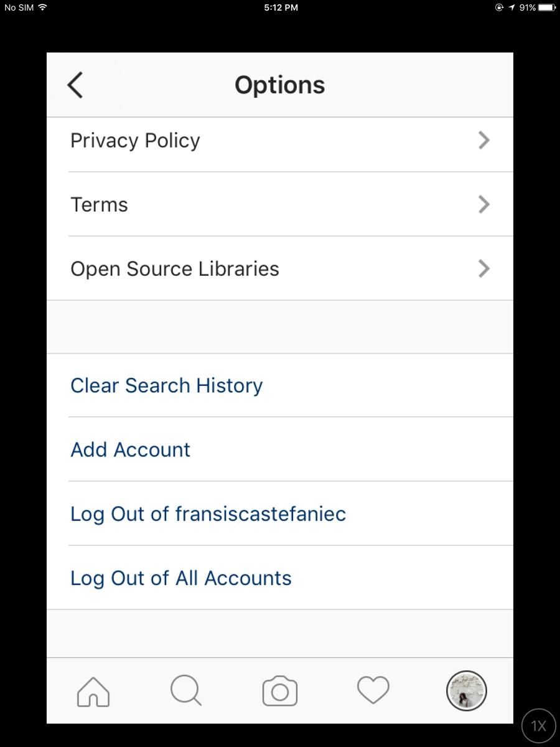Tap the back arrow in Options header
The width and height of the screenshot is (560, 747).
[75, 85]
